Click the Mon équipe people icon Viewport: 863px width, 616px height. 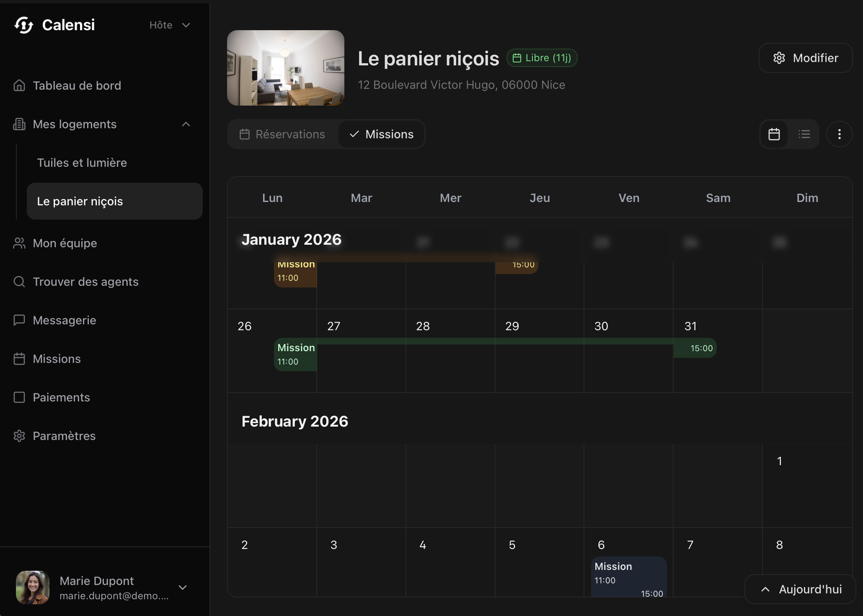19,243
